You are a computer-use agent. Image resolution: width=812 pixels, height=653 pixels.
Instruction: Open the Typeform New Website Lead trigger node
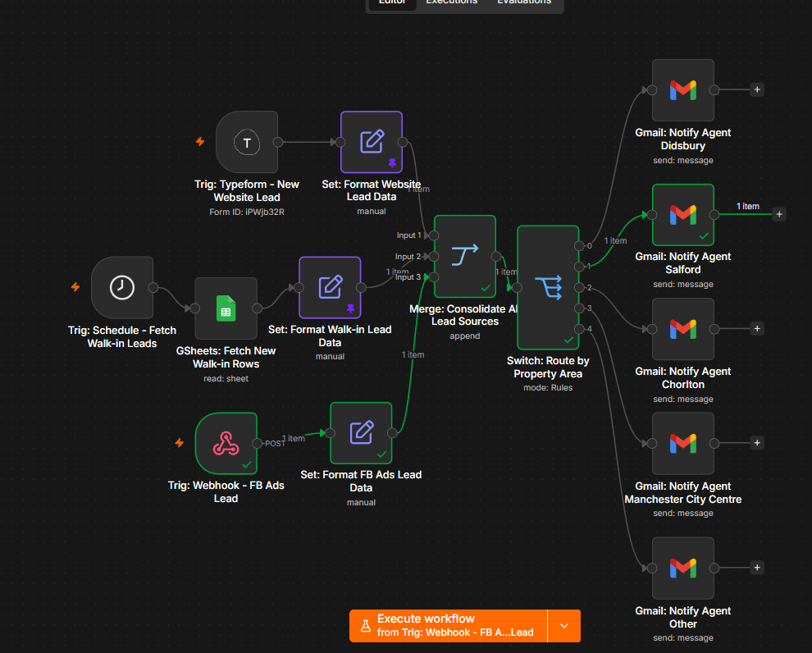pyautogui.click(x=247, y=142)
